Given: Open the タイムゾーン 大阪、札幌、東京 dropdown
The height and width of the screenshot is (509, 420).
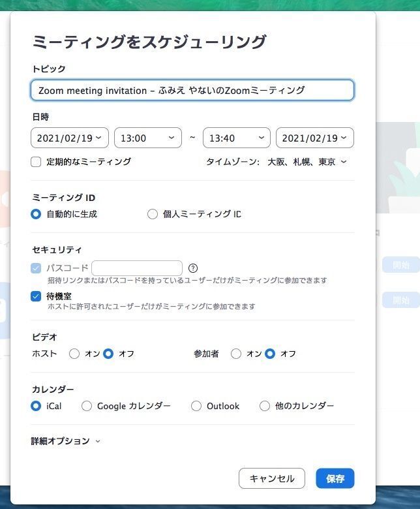Looking at the screenshot, I should tap(307, 162).
